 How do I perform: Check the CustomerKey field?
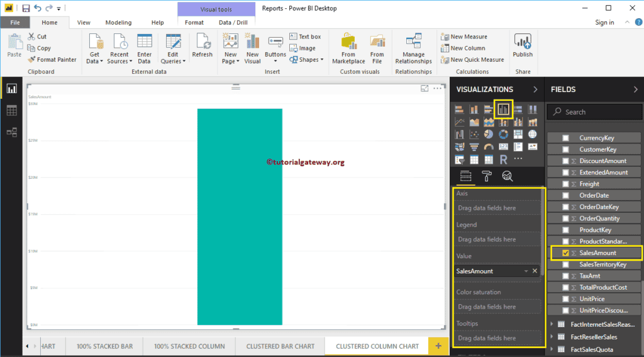(x=565, y=149)
